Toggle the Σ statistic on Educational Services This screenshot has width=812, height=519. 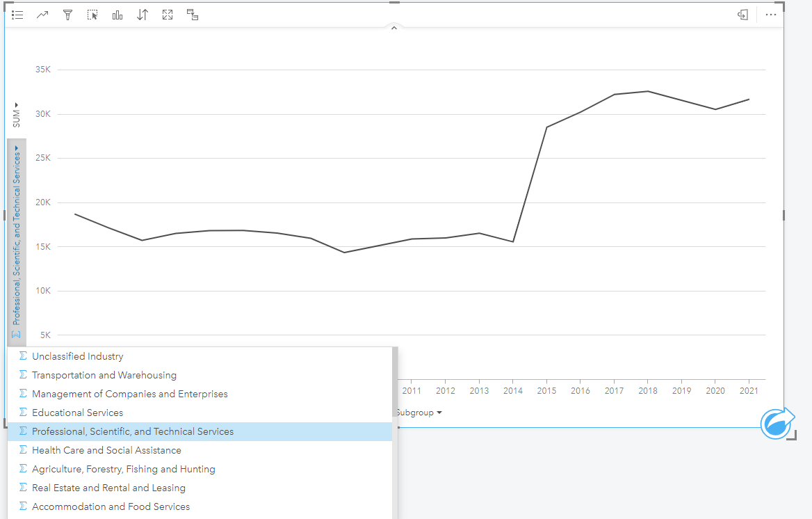[23, 413]
